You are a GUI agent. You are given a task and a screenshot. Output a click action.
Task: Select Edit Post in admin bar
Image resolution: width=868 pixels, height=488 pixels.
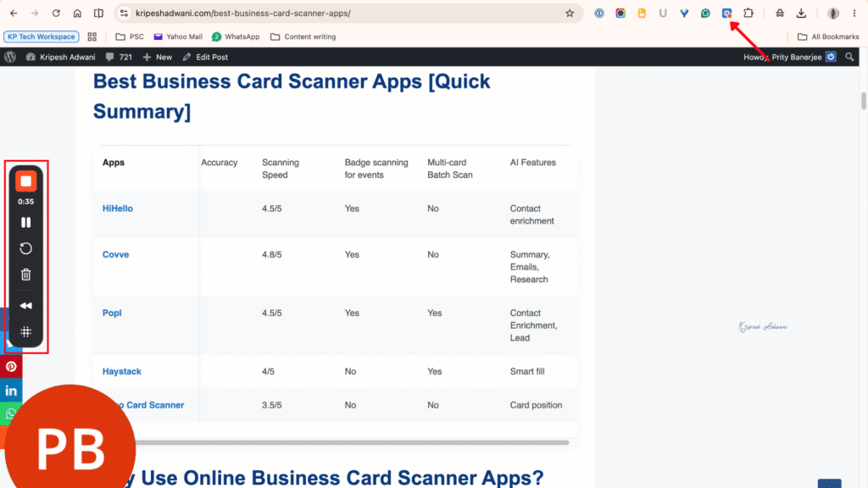pos(205,57)
